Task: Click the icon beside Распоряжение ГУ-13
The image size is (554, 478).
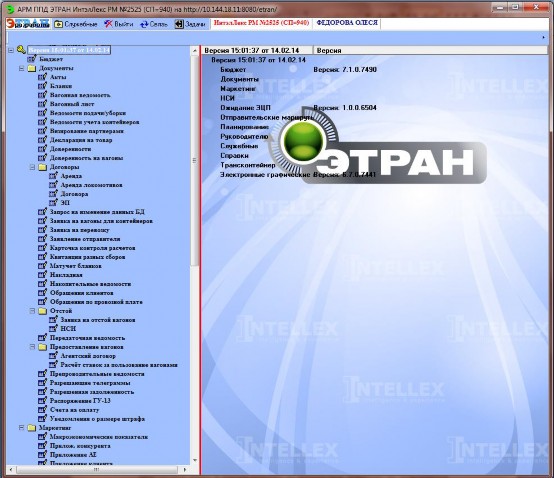Action: [x=42, y=401]
